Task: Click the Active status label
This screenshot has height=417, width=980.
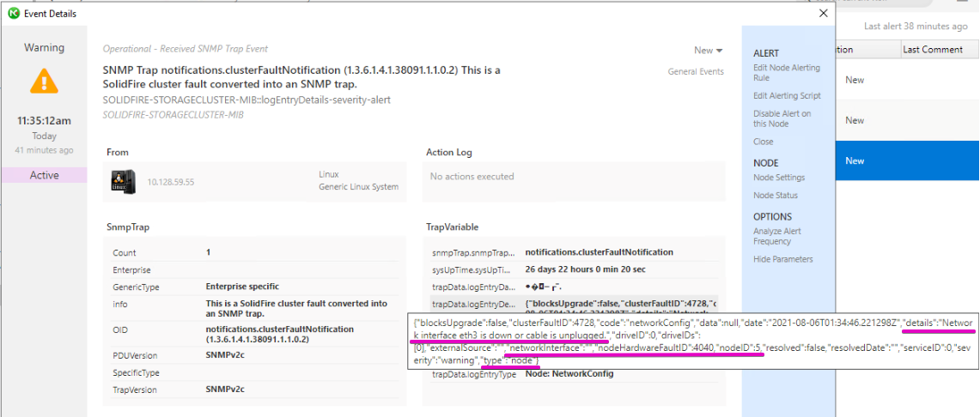Action: pyautogui.click(x=45, y=175)
